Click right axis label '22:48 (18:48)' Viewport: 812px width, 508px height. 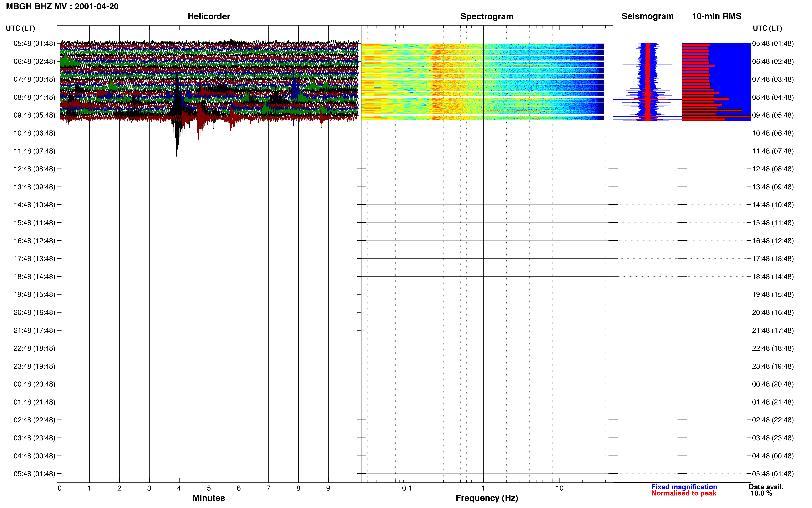(773, 348)
